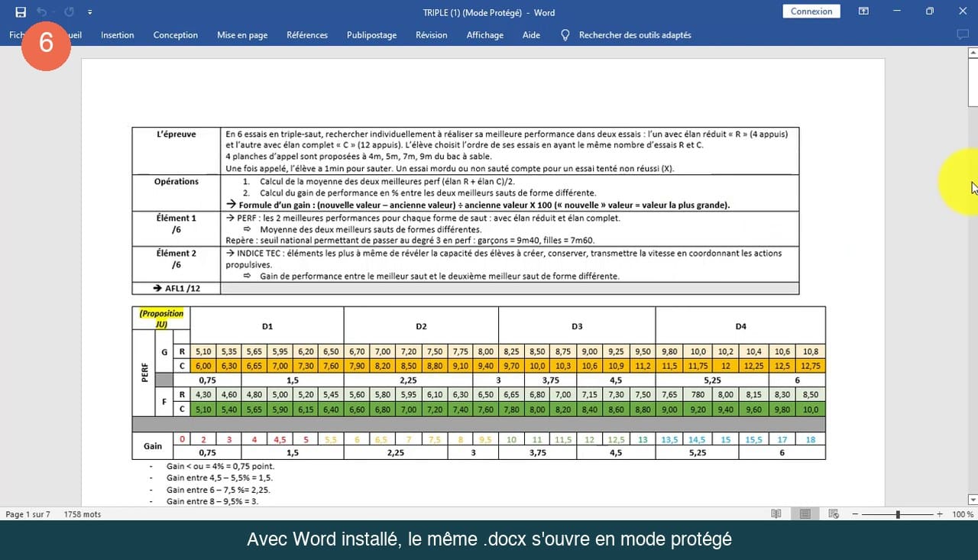Click the highlighted Proposition JU cell

pos(161,319)
